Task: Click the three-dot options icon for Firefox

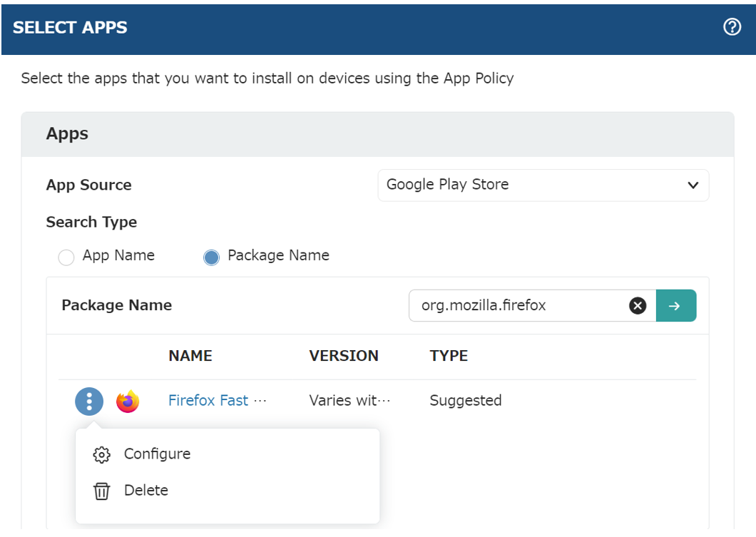Action: tap(89, 401)
